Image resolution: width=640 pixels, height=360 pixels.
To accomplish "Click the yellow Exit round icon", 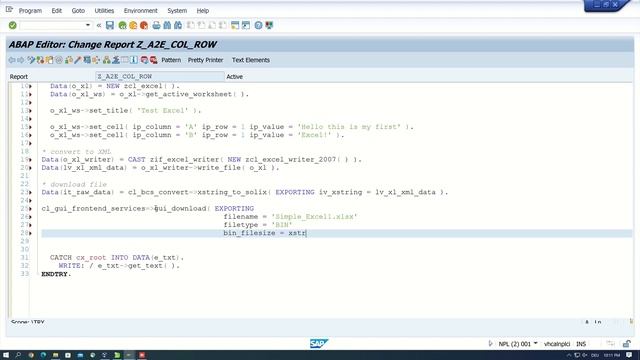I will 133,25.
